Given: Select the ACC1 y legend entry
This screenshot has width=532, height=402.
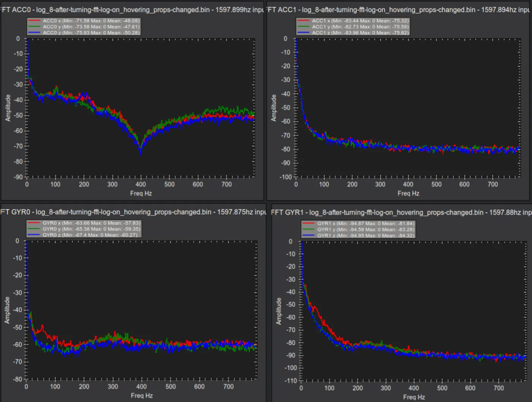Looking at the screenshot, I should pos(353,27).
